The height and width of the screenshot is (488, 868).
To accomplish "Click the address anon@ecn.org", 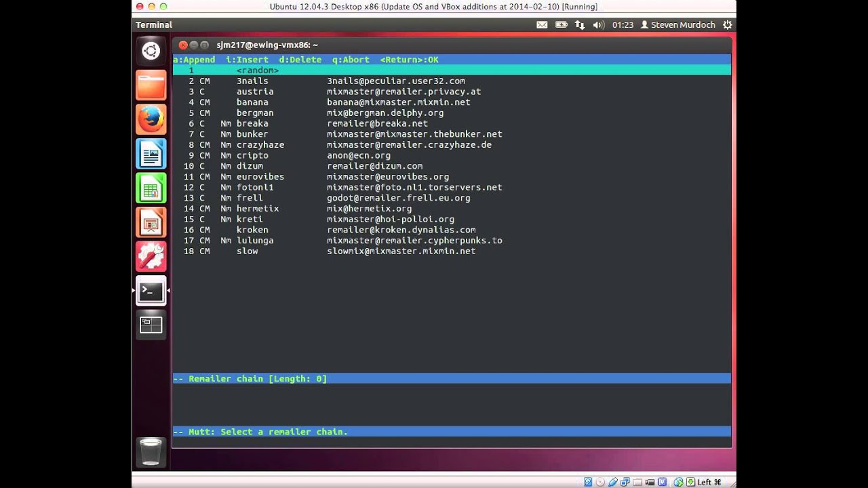I will (x=359, y=155).
